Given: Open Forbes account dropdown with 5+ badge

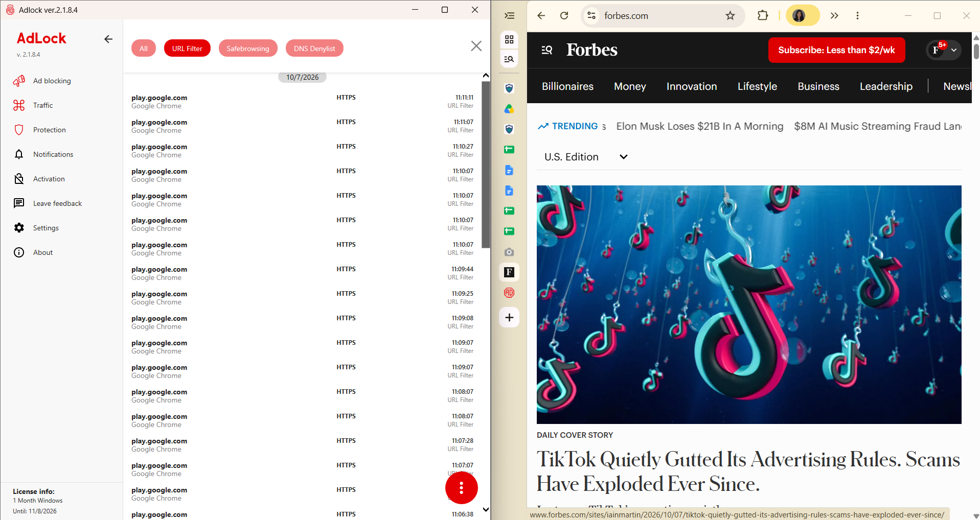Looking at the screenshot, I should pyautogui.click(x=944, y=50).
